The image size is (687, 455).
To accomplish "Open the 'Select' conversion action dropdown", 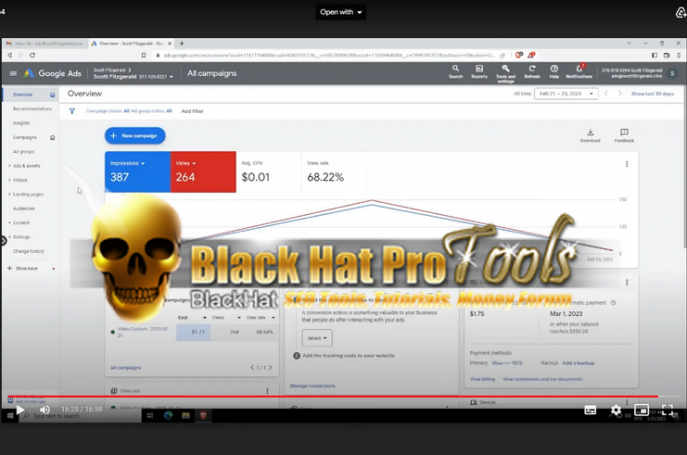I will [x=317, y=338].
